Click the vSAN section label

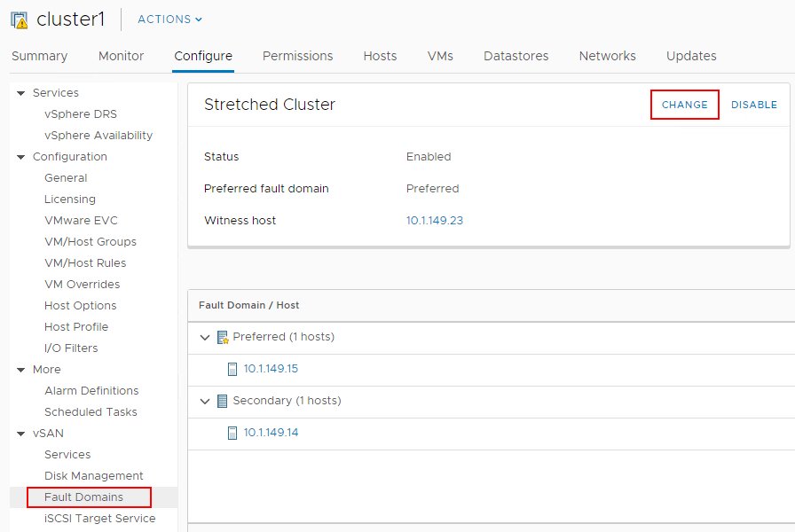click(48, 434)
